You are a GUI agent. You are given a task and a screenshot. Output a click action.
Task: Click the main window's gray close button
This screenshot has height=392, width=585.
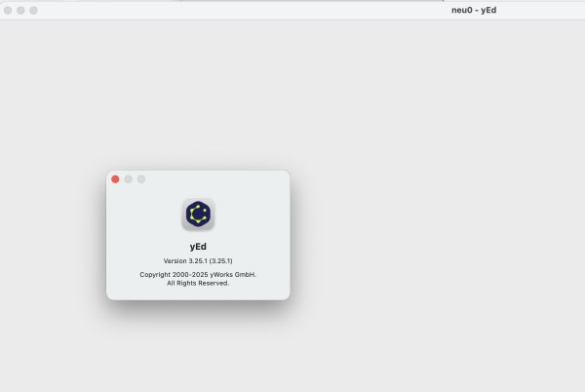tap(8, 10)
